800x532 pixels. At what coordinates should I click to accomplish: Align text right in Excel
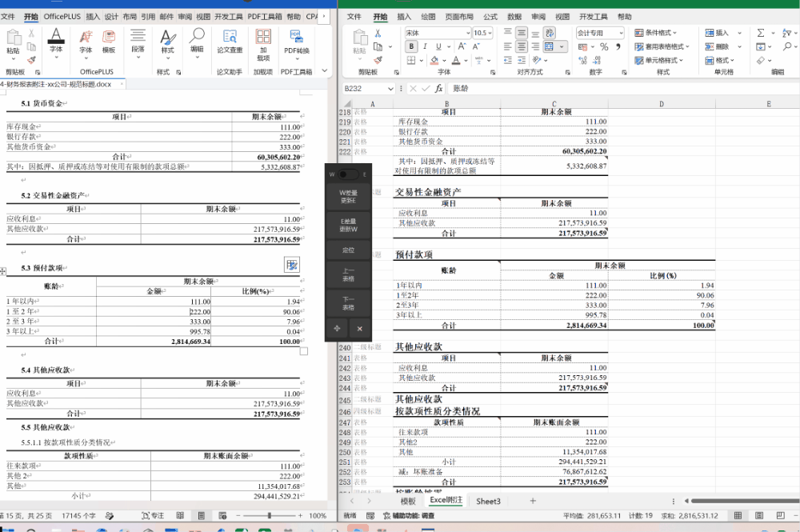[x=535, y=46]
